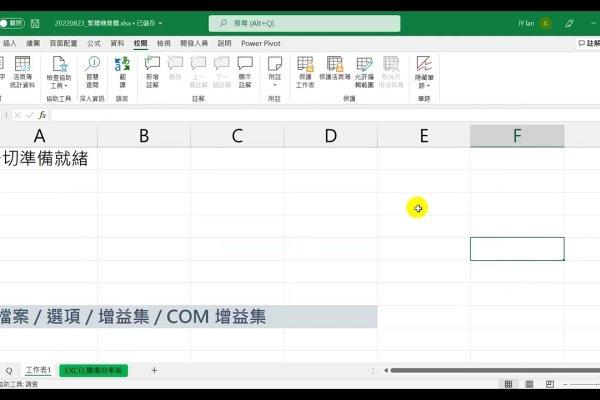Screen dimensions: 600x400
Task: Add a new comment with 新增註解
Action: tap(152, 72)
